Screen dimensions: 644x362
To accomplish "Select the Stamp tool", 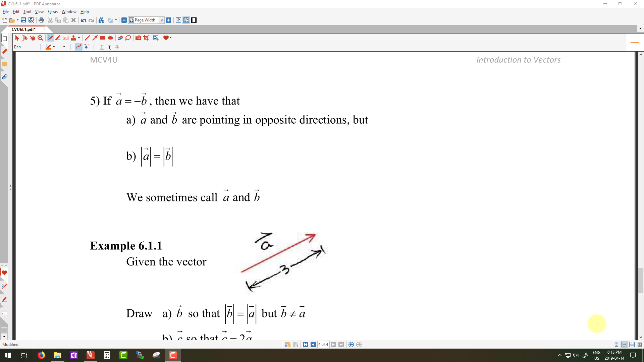I will [73, 38].
